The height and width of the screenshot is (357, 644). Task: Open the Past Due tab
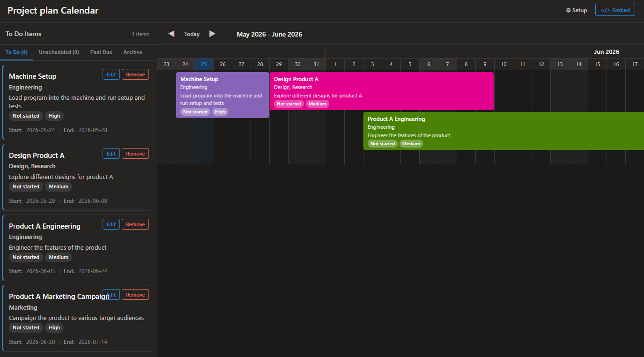(101, 52)
